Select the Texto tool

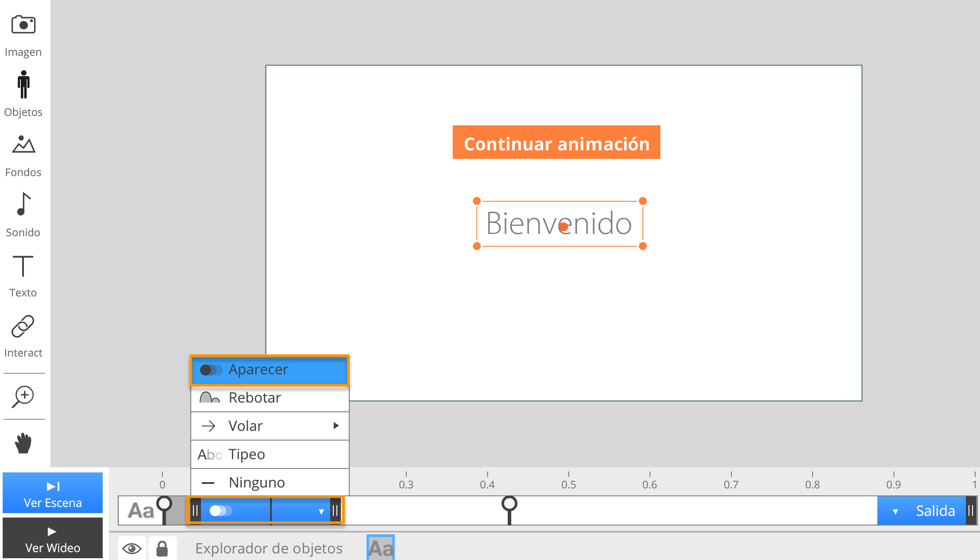point(23,265)
